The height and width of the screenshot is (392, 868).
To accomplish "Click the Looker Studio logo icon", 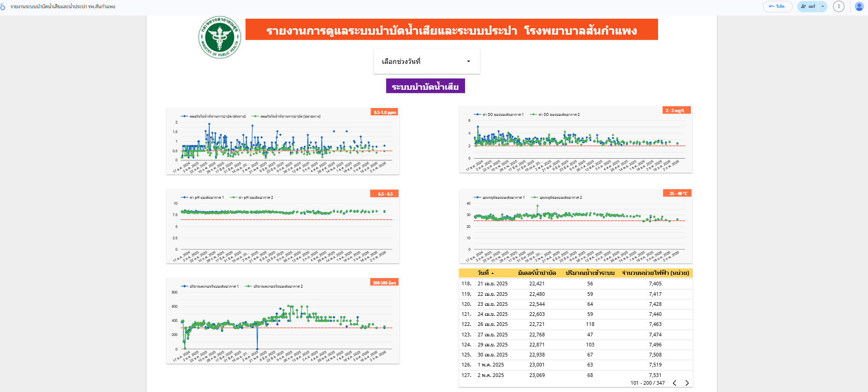I will pyautogui.click(x=3, y=6).
